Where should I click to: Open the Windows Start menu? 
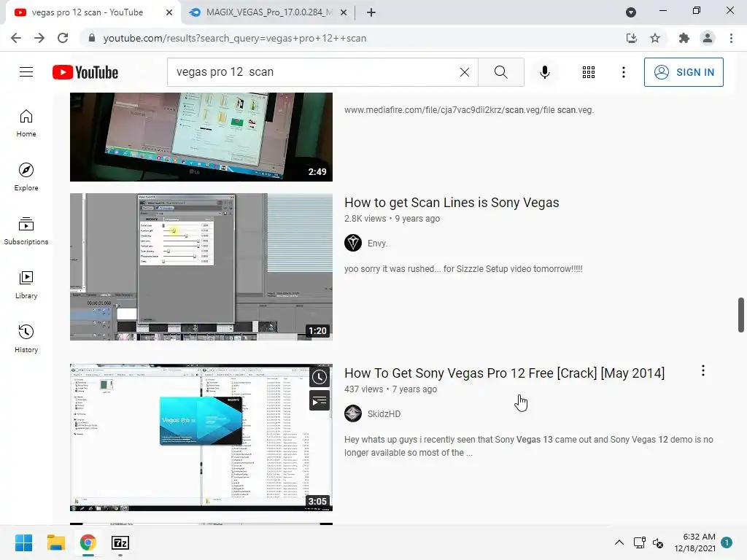coord(24,542)
